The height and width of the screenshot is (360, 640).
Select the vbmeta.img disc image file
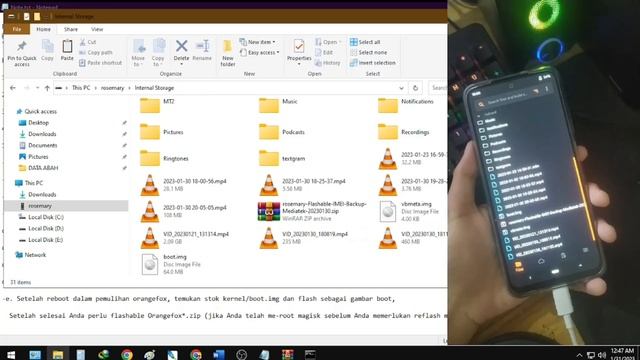(x=409, y=211)
